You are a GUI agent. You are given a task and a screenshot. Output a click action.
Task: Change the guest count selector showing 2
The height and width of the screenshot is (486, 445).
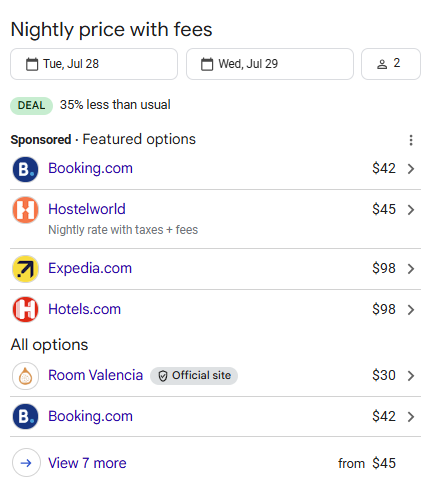click(x=391, y=64)
